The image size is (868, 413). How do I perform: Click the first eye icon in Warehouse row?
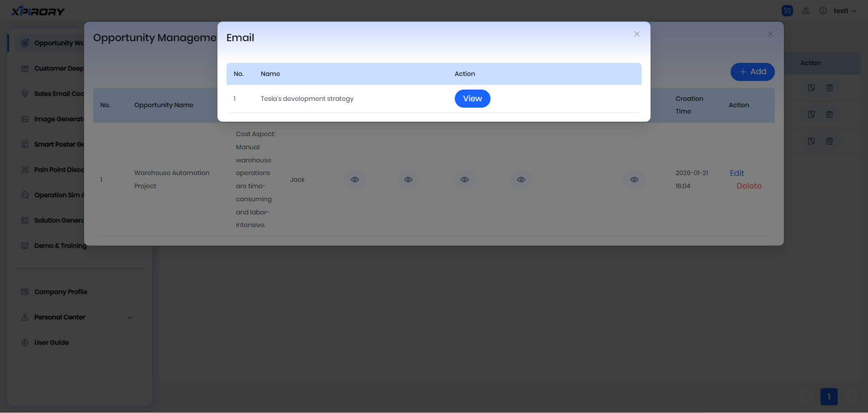[355, 180]
